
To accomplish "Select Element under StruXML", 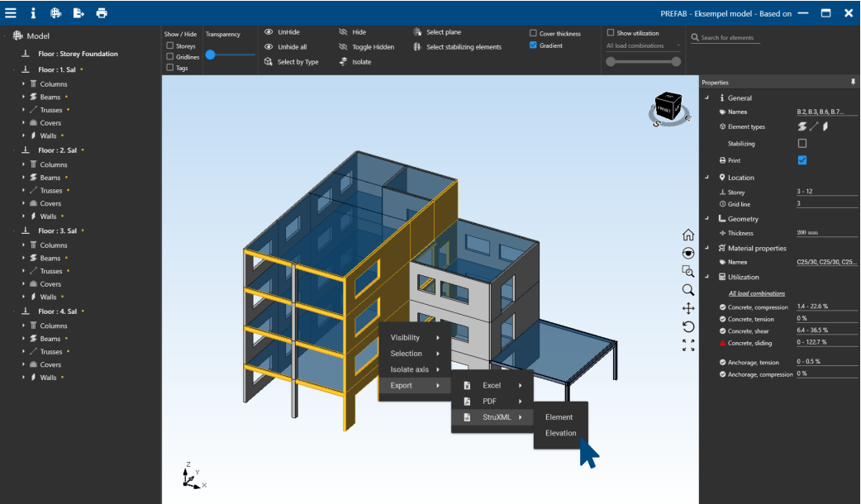I will [x=560, y=417].
